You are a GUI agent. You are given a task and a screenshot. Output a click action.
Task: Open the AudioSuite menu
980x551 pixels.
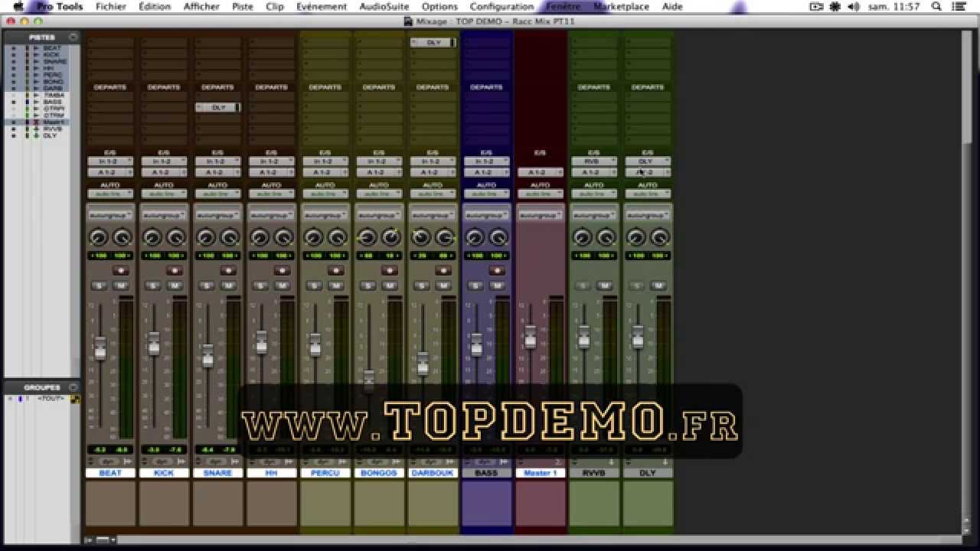pyautogui.click(x=384, y=6)
